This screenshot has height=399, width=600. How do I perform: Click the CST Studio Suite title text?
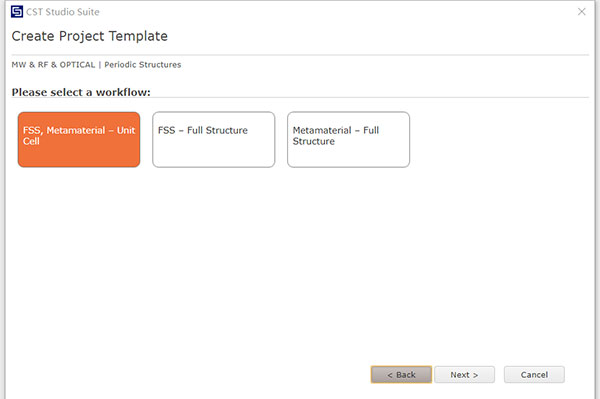[63, 12]
